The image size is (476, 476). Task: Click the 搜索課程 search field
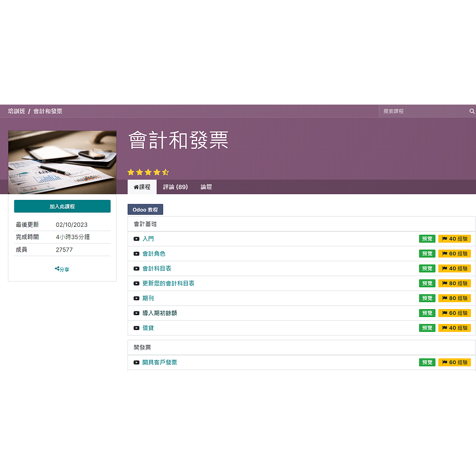423,111
